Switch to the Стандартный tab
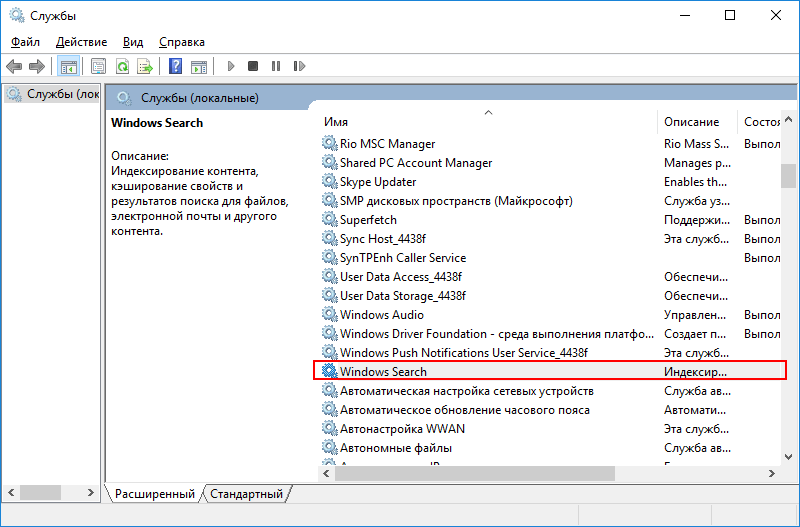Screen dimensions: 800x527 point(246,494)
